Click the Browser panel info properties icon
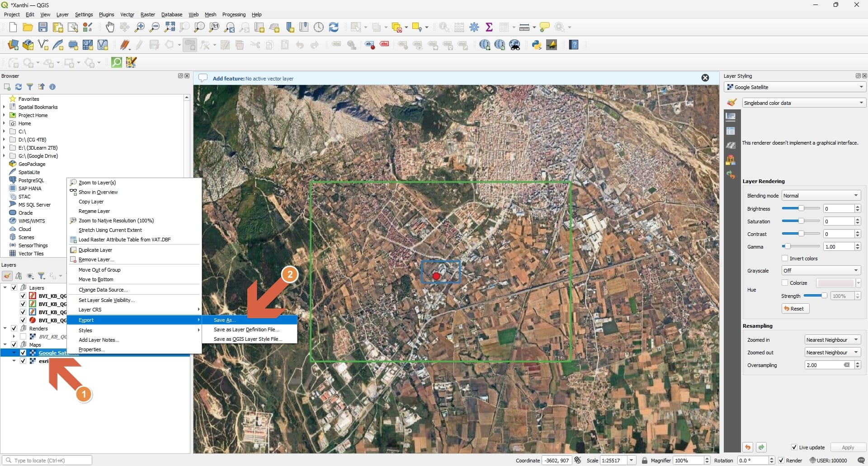Viewport: 868px width, 466px height. coord(52,87)
